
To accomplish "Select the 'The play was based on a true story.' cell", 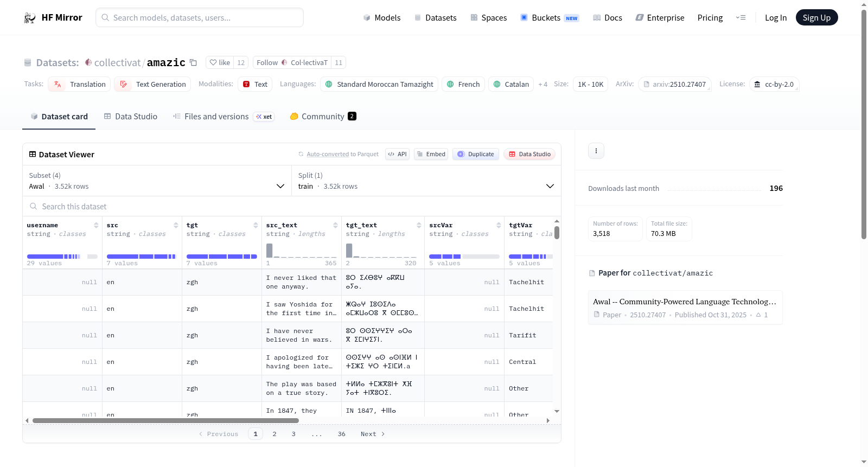I will (301, 388).
